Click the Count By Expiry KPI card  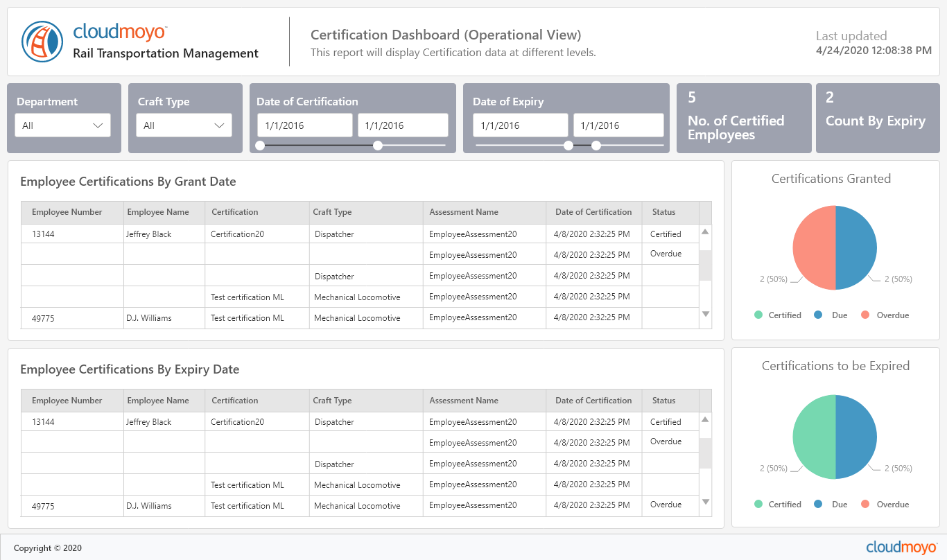878,118
